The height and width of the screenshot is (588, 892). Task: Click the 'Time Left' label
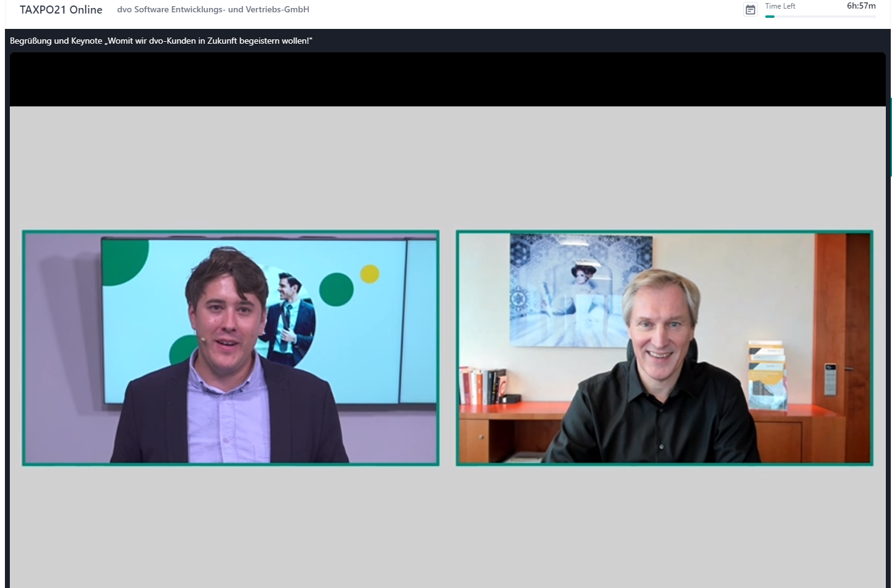[x=780, y=6]
